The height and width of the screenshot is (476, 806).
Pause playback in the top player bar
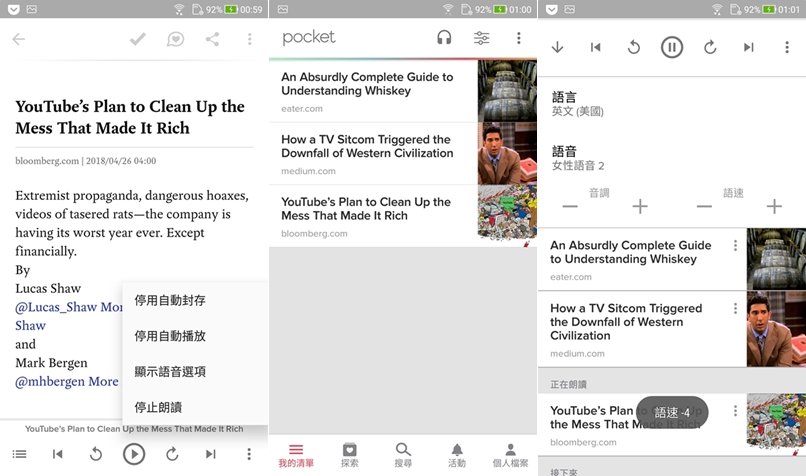tap(672, 47)
